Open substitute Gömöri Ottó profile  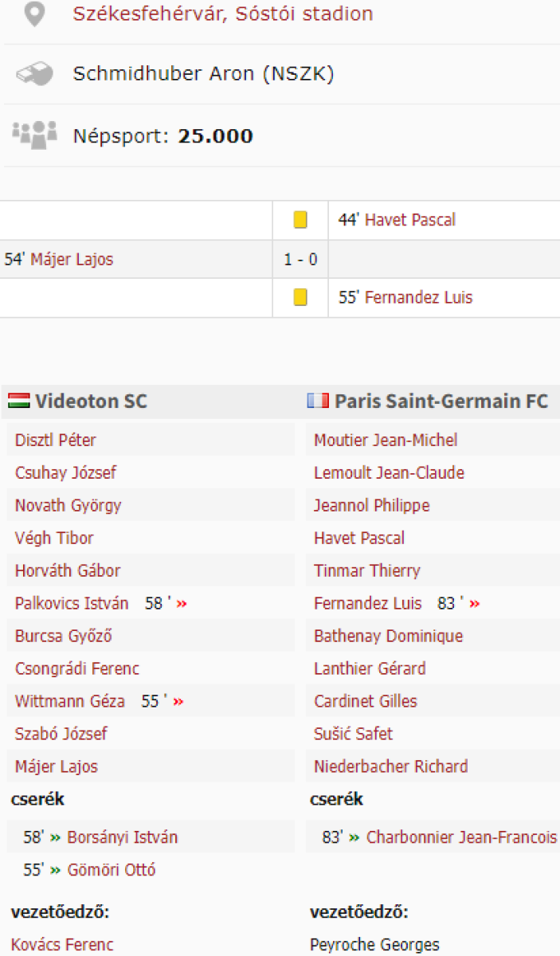click(112, 870)
